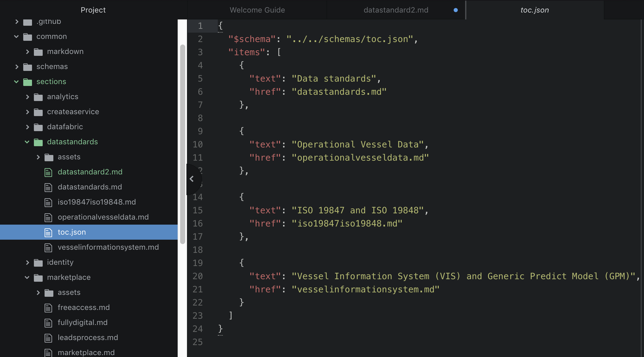Click the green sections folder icon
Screen dimensions: 644x357
pos(28,82)
